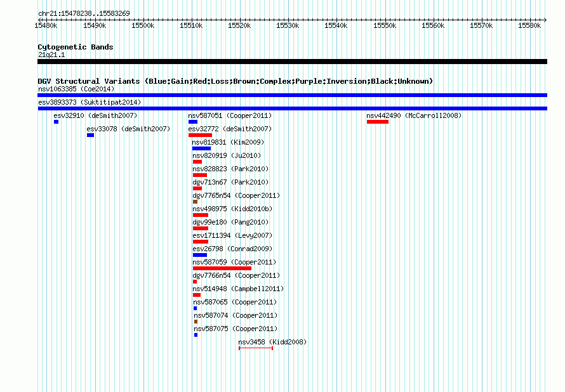Click the red esv32772 loss bar
The height and width of the screenshot is (392, 565).
point(200,135)
